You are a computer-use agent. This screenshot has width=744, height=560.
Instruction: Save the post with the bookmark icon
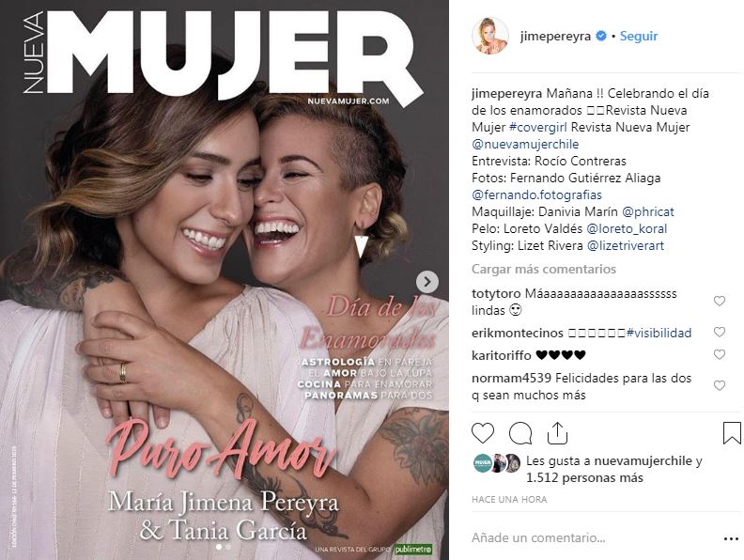[732, 433]
